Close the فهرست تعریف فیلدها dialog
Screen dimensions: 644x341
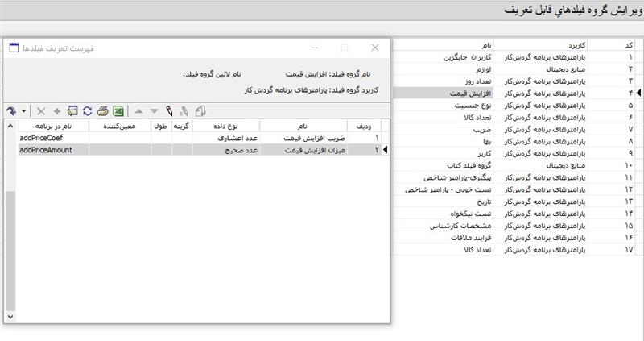(374, 48)
